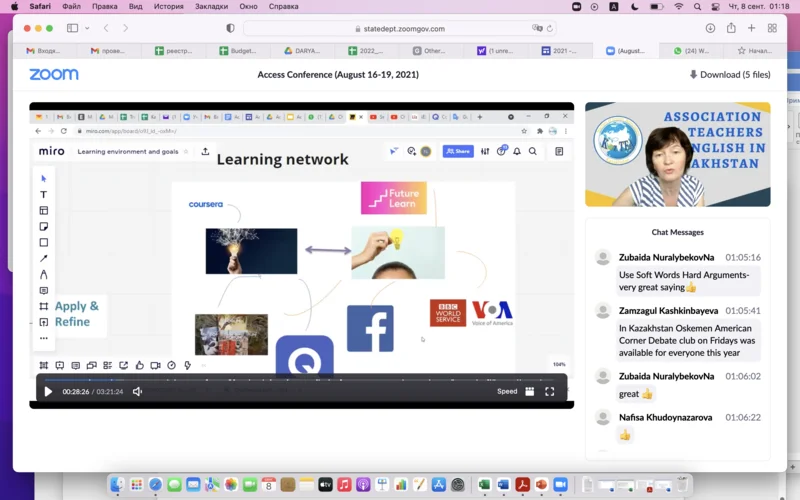The image size is (800, 500).
Task: Open Miro notes panel icon
Action: click(x=559, y=152)
